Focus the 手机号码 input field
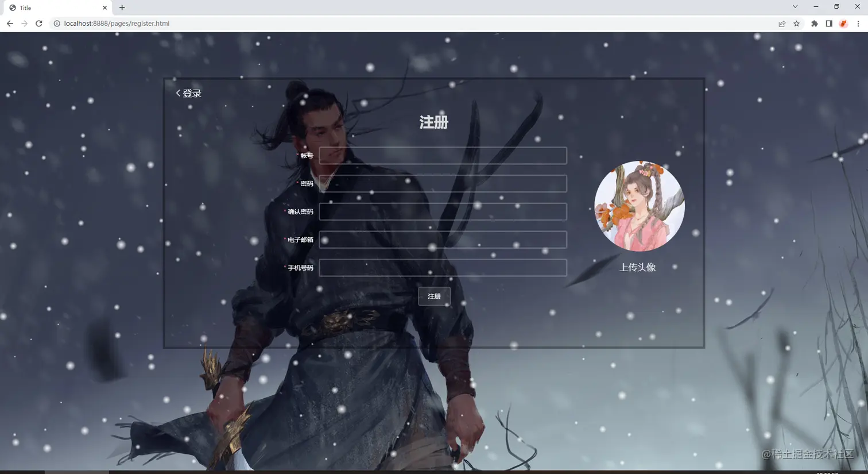This screenshot has height=474, width=868. [x=443, y=268]
